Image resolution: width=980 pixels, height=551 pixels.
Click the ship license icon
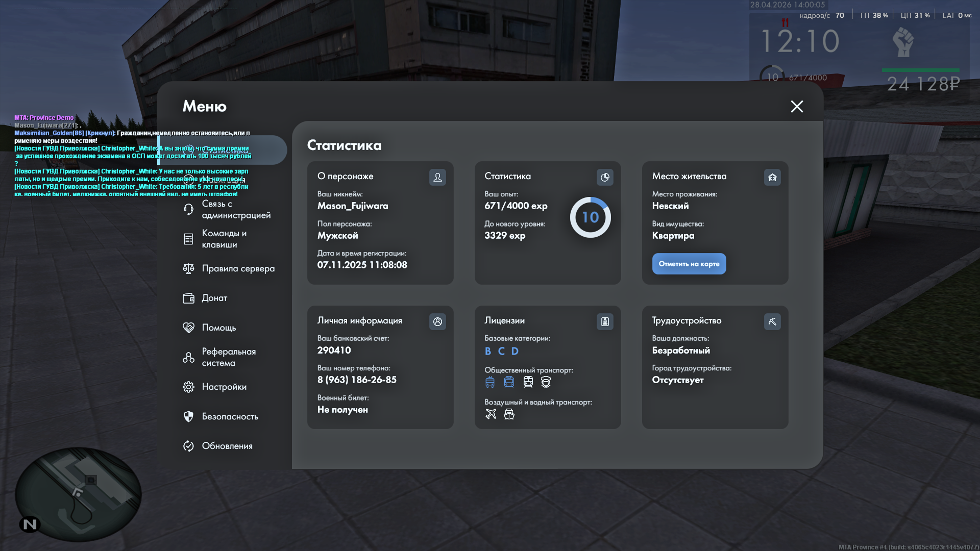click(509, 414)
